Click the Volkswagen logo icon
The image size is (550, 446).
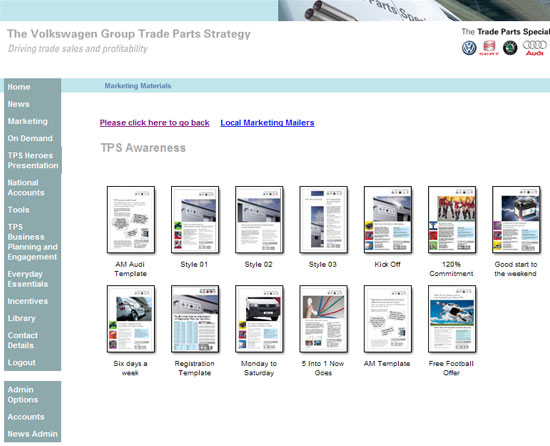pyautogui.click(x=469, y=48)
